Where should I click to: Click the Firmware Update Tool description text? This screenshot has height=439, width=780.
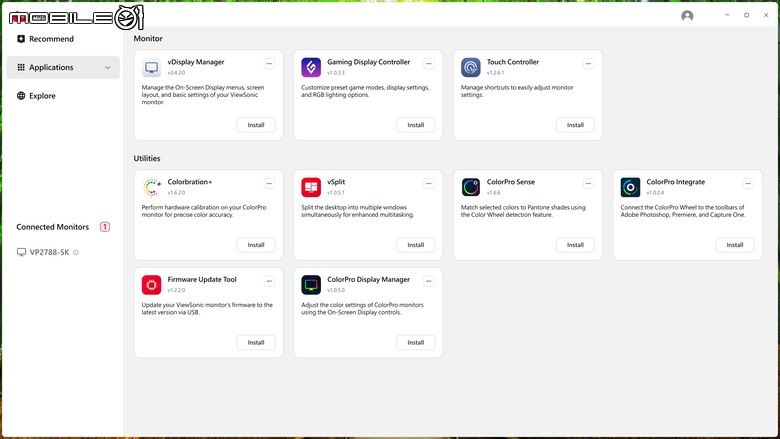tap(207, 308)
